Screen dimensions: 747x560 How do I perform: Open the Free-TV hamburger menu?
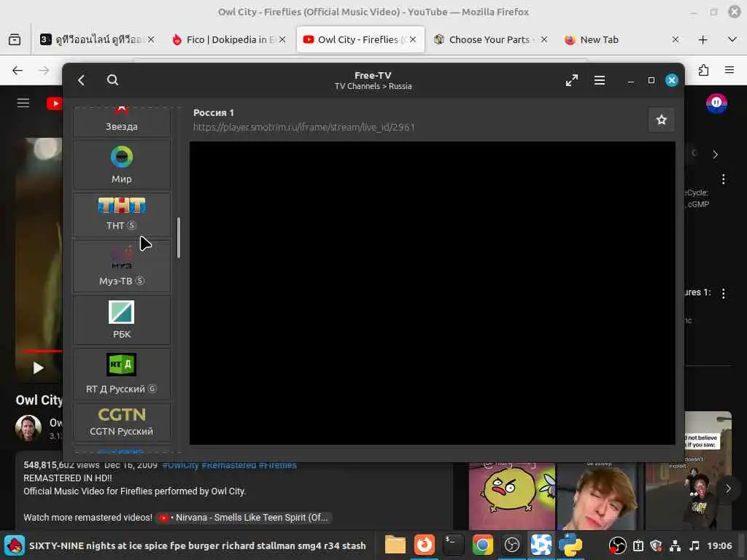pos(600,80)
